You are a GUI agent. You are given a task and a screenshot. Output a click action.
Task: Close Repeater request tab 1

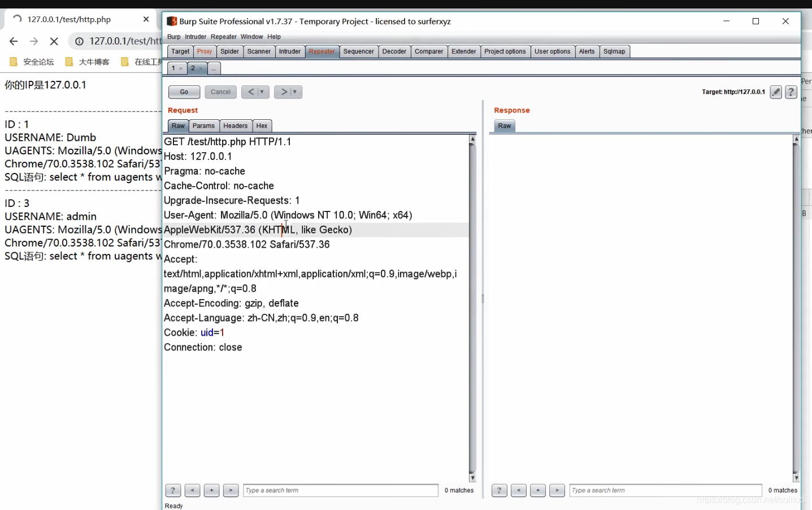tap(181, 68)
